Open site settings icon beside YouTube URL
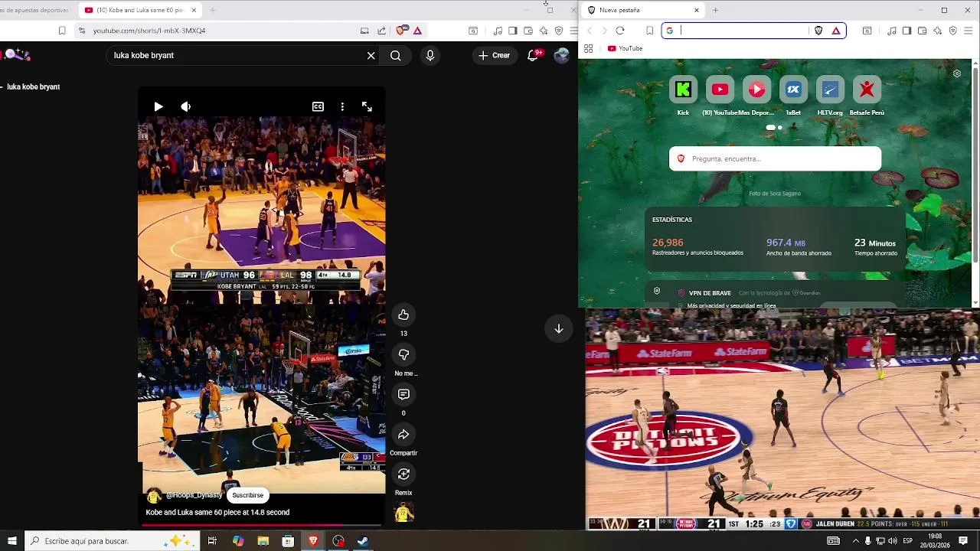980x551 pixels. [81, 31]
